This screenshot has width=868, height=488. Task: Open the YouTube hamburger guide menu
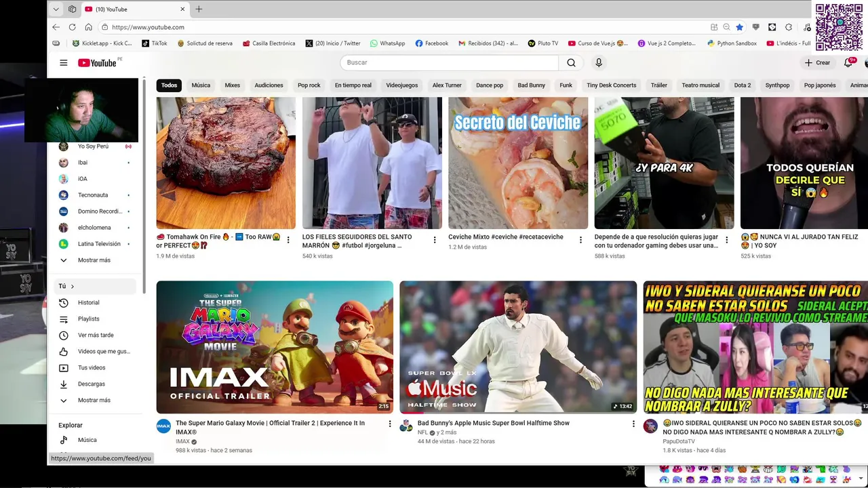click(63, 62)
